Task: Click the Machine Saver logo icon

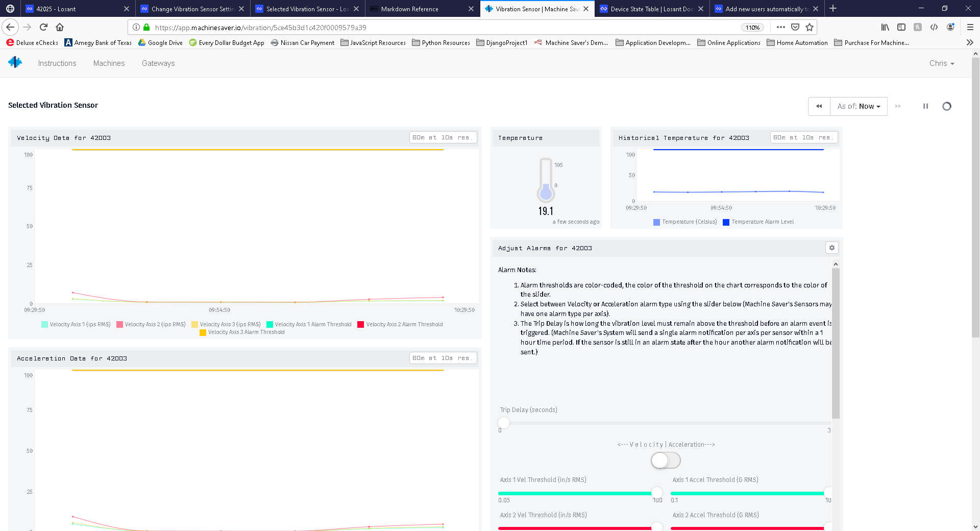Action: pyautogui.click(x=15, y=62)
